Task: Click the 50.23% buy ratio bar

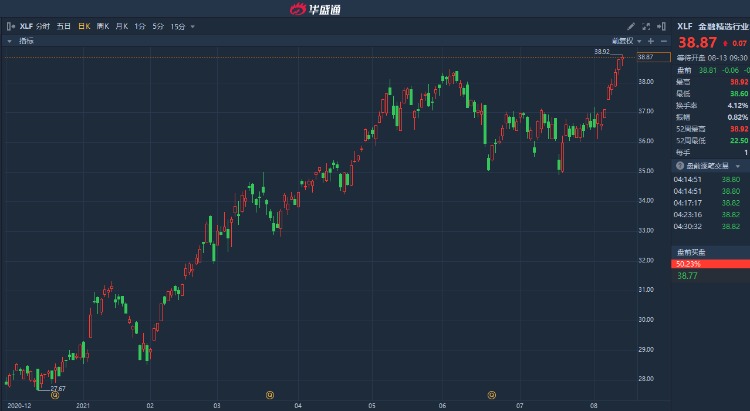Action: (x=710, y=264)
